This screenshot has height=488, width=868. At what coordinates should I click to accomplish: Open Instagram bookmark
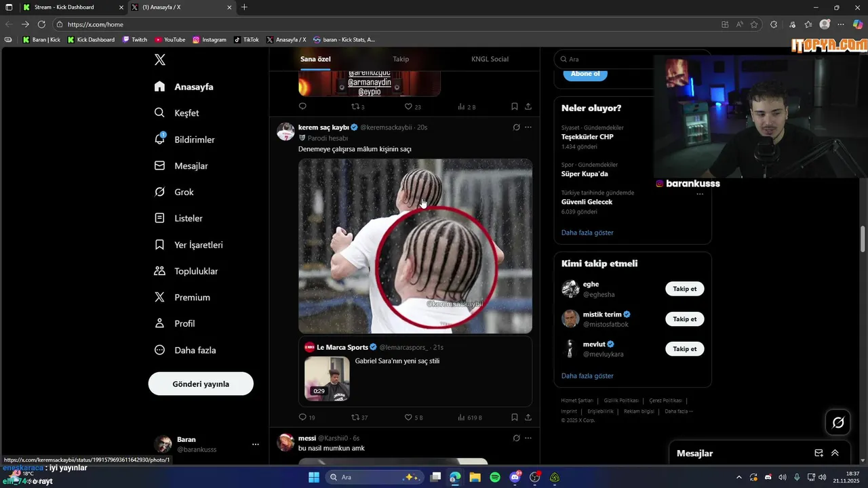210,40
